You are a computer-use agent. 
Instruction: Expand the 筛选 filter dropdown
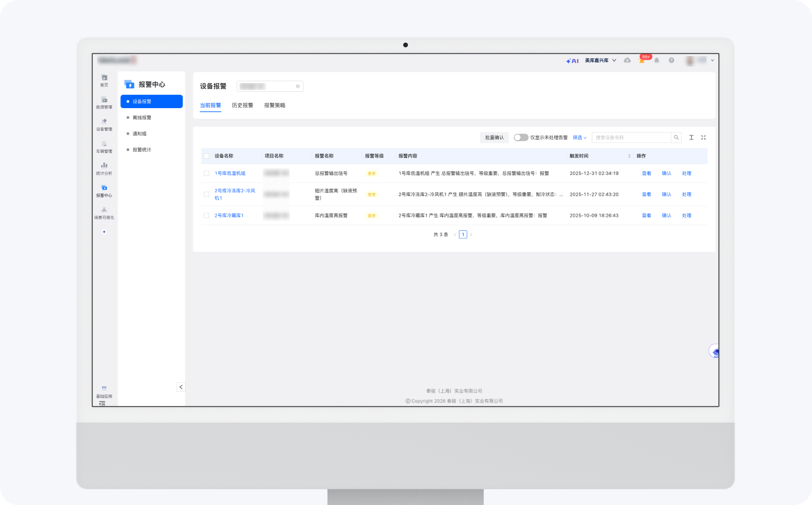pos(579,137)
